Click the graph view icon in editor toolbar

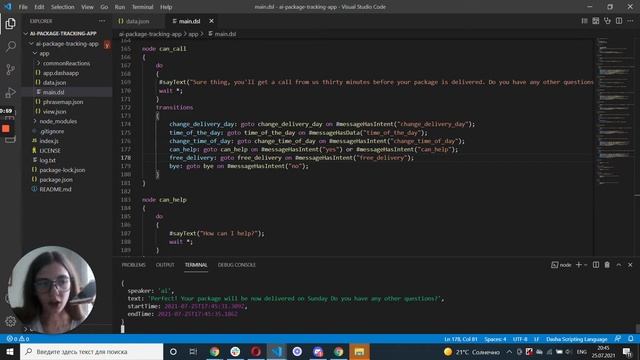point(596,21)
